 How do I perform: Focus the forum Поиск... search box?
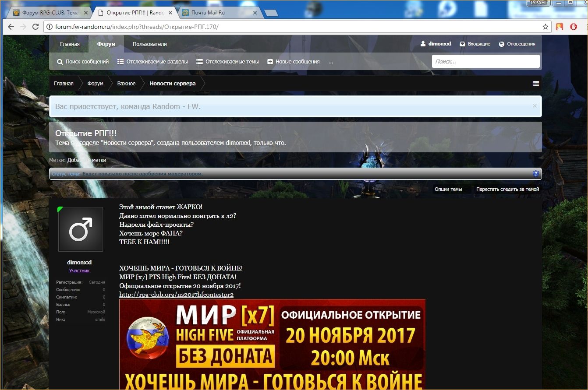pos(485,62)
